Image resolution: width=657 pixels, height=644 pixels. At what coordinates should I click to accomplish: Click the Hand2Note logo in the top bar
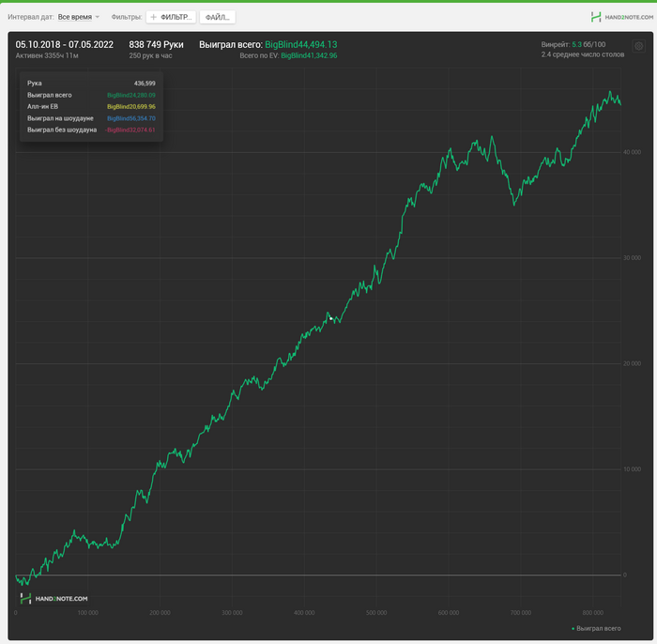621,17
